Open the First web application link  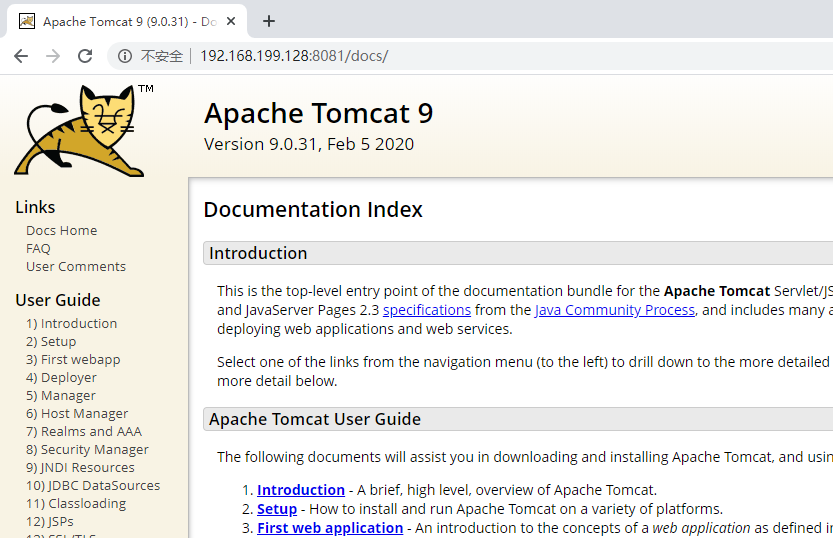point(330,528)
